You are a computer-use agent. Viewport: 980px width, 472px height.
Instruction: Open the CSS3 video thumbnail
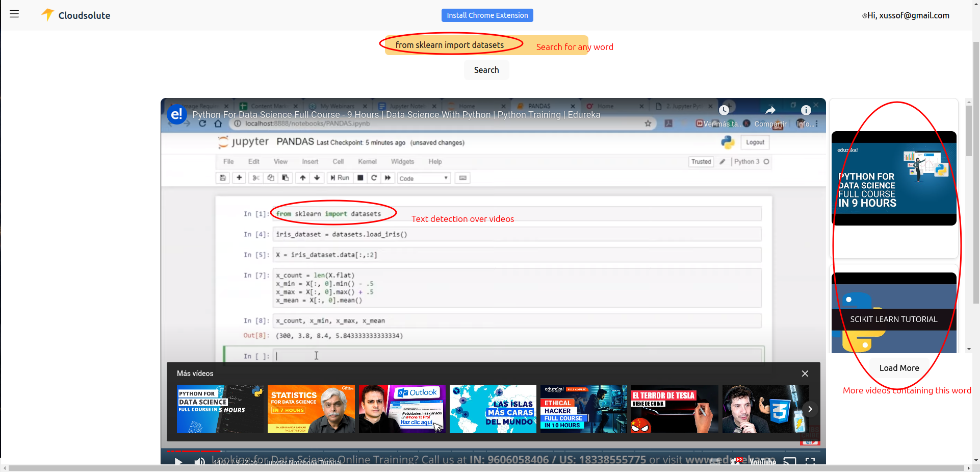765,409
